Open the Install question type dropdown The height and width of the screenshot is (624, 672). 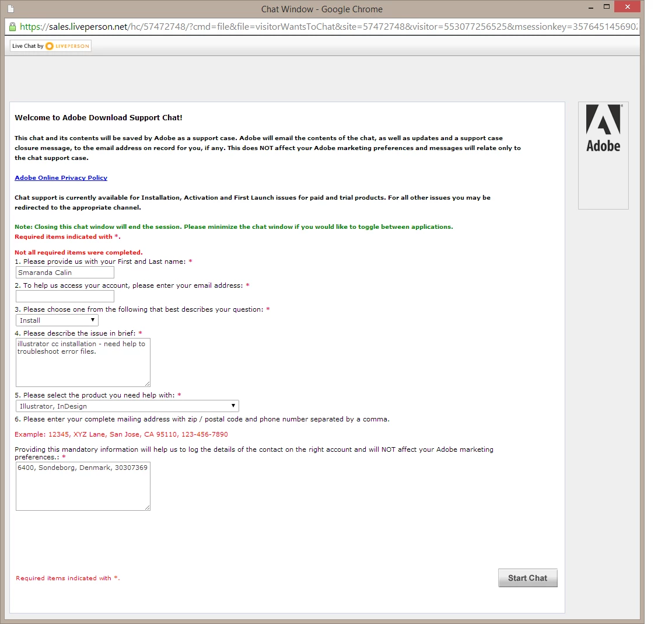pyautogui.click(x=57, y=320)
